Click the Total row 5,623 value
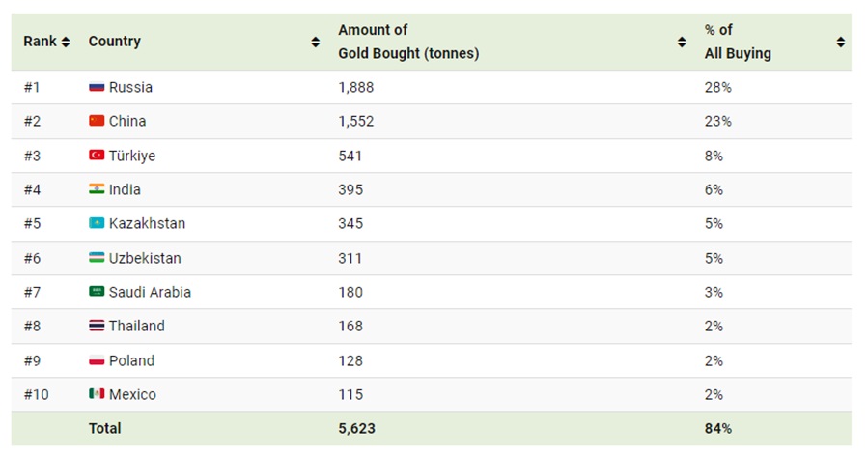Viewport: 868px width, 458px height. coord(355,427)
